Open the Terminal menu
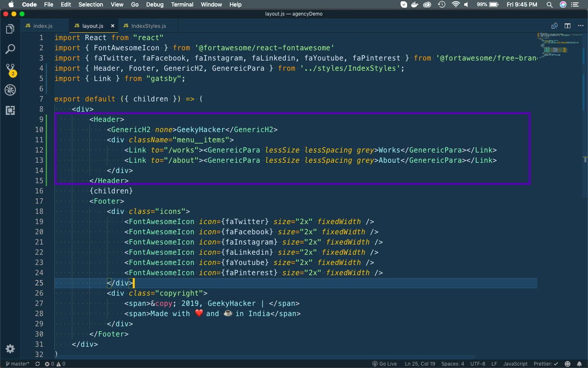 pyautogui.click(x=182, y=4)
